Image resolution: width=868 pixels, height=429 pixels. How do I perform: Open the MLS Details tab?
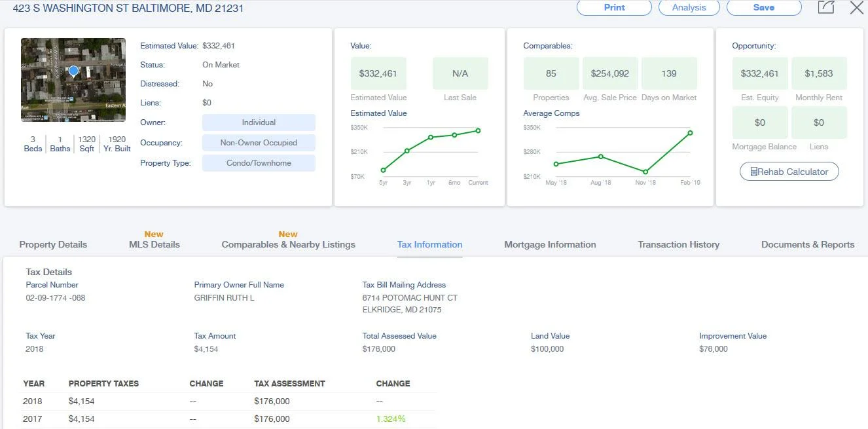[x=154, y=244]
